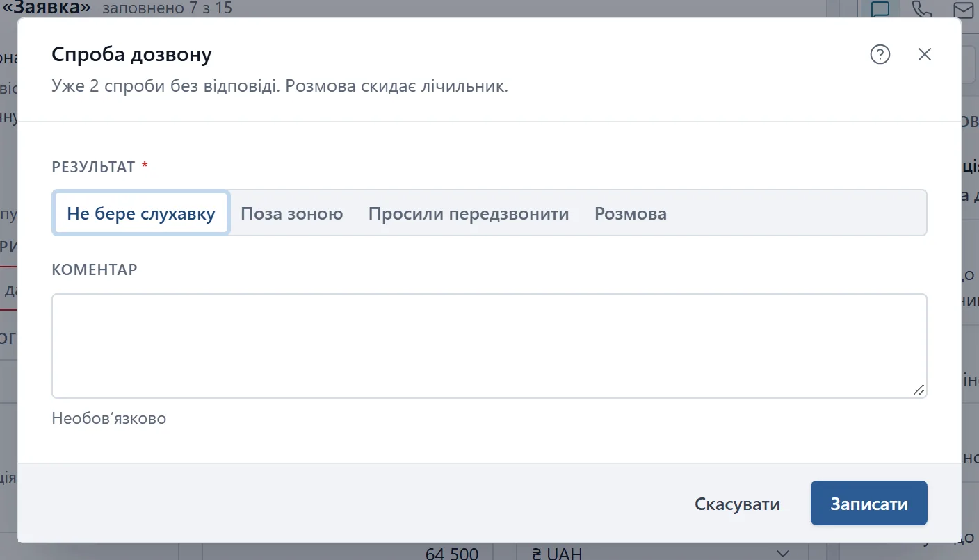
Task: Click the 'Необов'язково' hint text
Action: coord(109,418)
